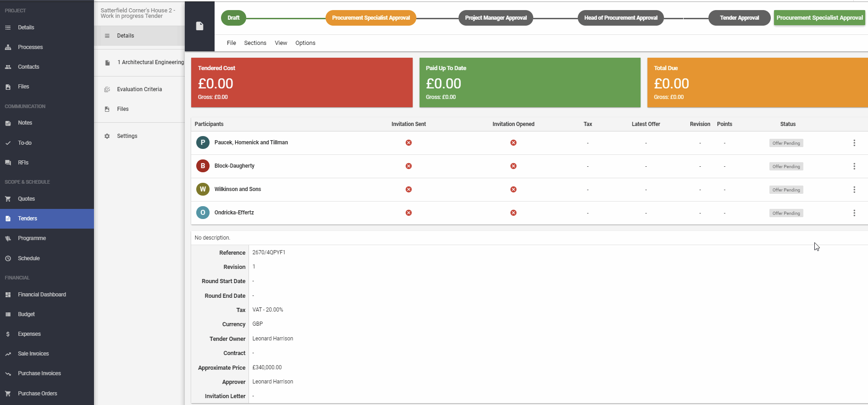Open the Options menu
The image size is (868, 405).
click(x=305, y=43)
